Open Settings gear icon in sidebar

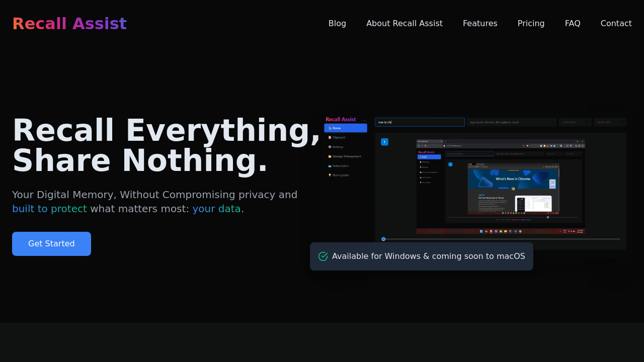330,147
